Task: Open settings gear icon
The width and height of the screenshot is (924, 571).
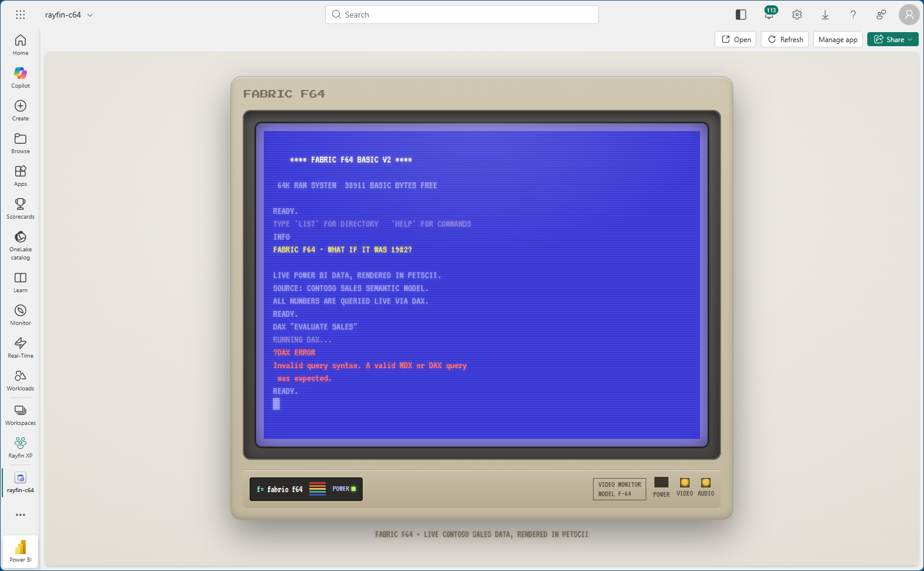Action: point(797,15)
